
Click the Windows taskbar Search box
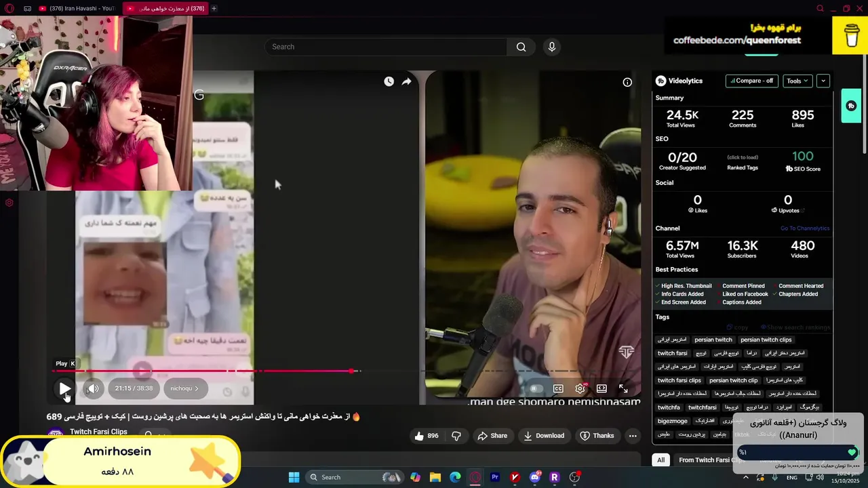pos(354,477)
